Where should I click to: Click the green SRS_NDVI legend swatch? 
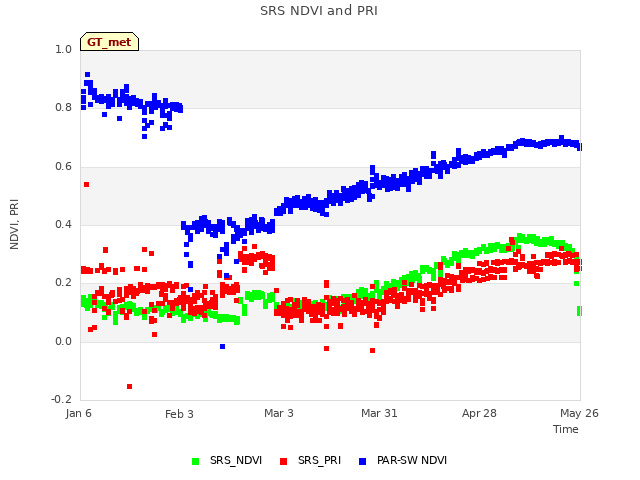click(x=196, y=461)
